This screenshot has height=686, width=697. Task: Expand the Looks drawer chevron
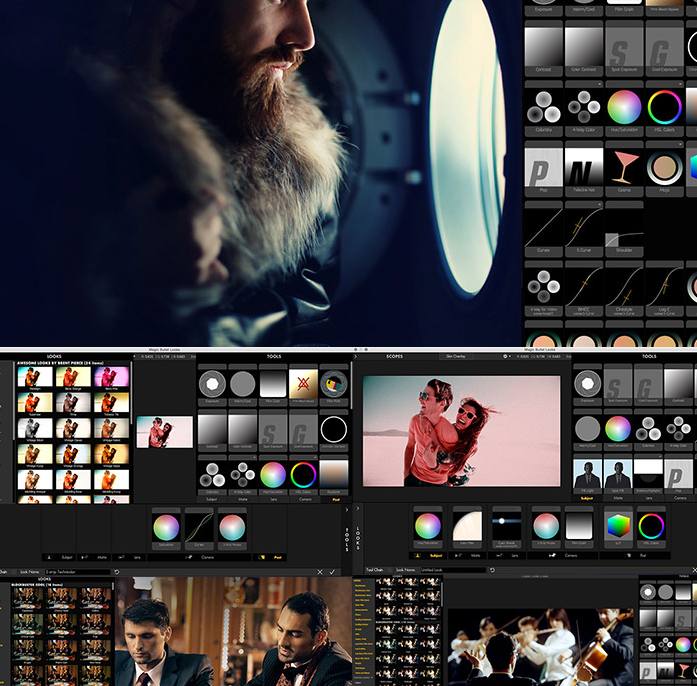coord(357,508)
